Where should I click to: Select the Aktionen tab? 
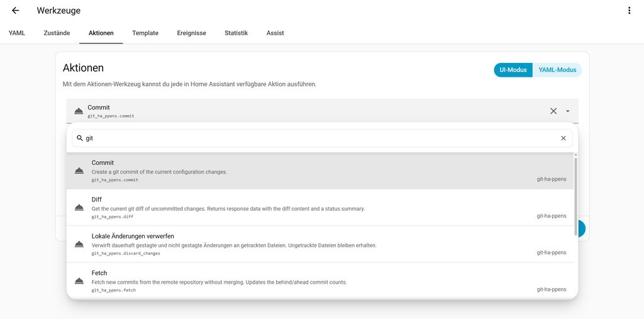[101, 33]
